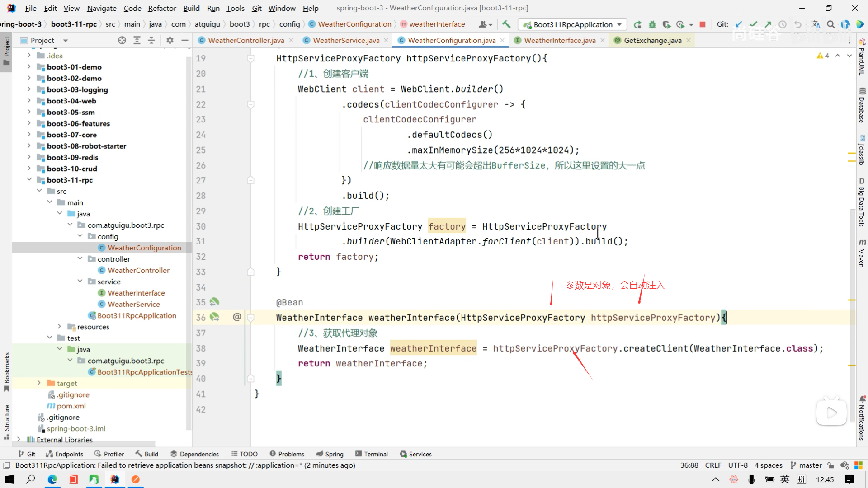Open Project panel settings gear

tap(170, 40)
